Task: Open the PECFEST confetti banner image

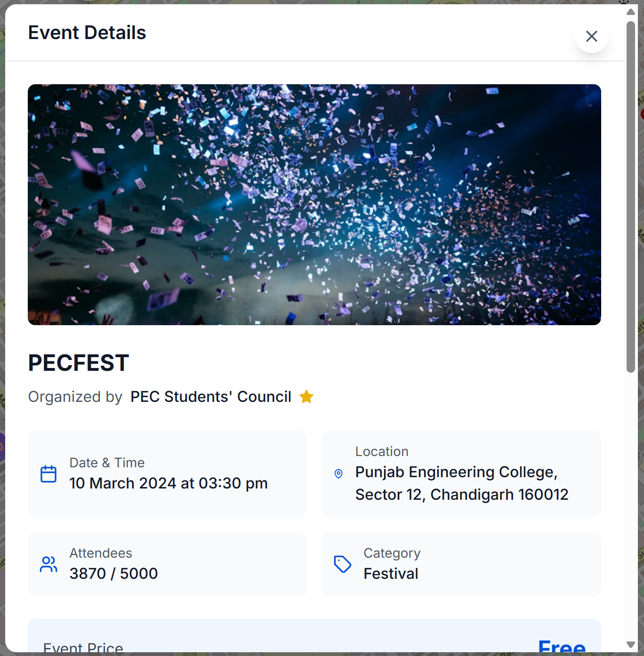Action: point(314,204)
